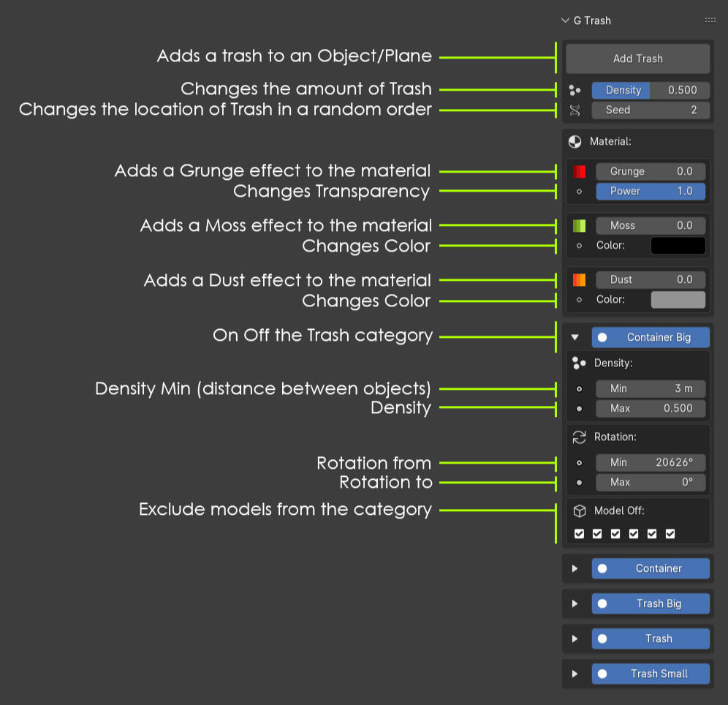Click the orange Dust effect icon

tap(579, 280)
